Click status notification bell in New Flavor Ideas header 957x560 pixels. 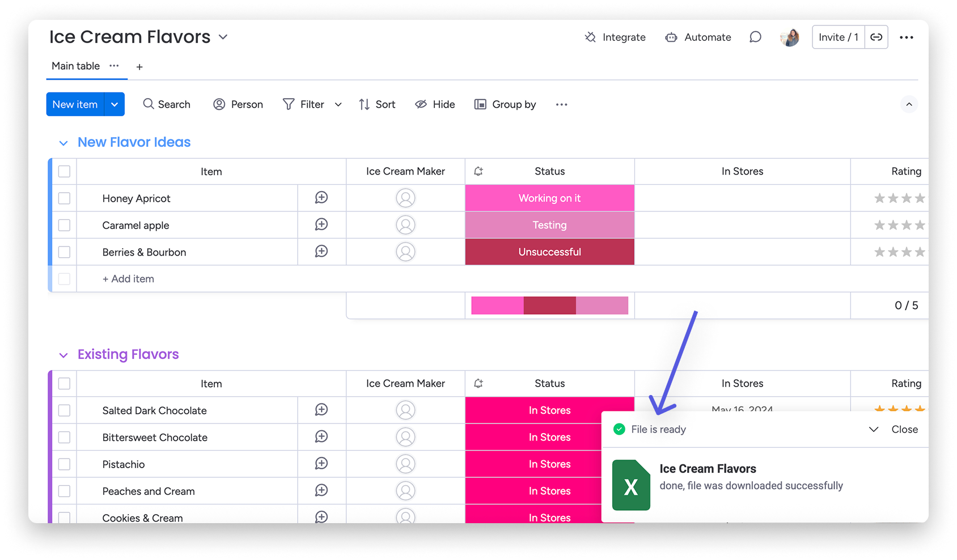coord(479,171)
